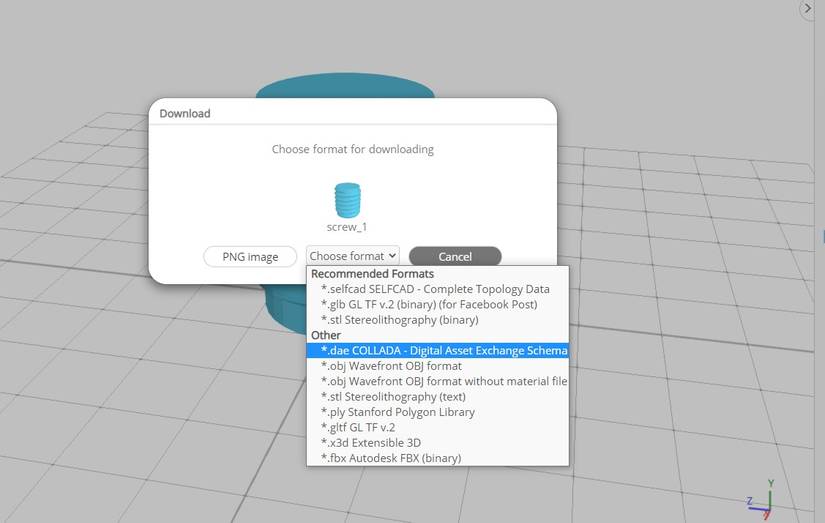Viewport: 825px width, 523px height.
Task: Select *.fbx Autodesk FBX (binary)
Action: coord(437,458)
